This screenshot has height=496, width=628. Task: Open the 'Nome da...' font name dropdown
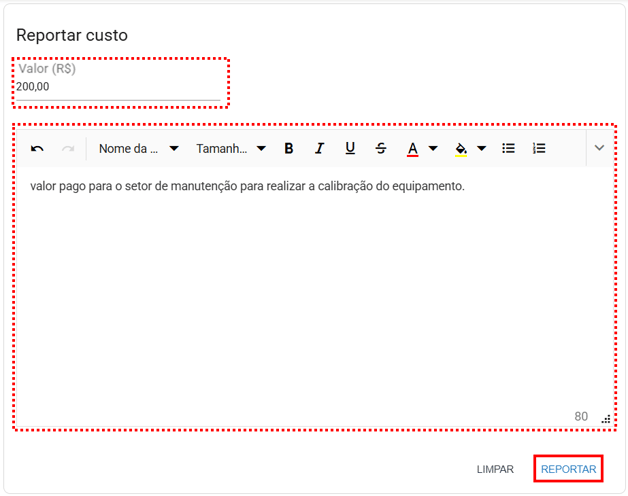pos(138,148)
